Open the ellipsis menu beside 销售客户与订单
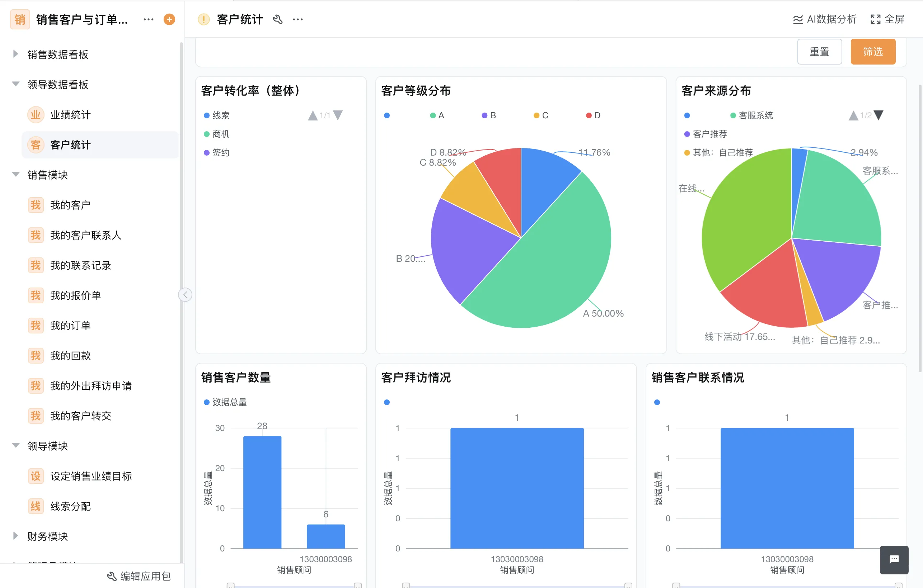Viewport: 923px width, 588px height. pos(148,19)
